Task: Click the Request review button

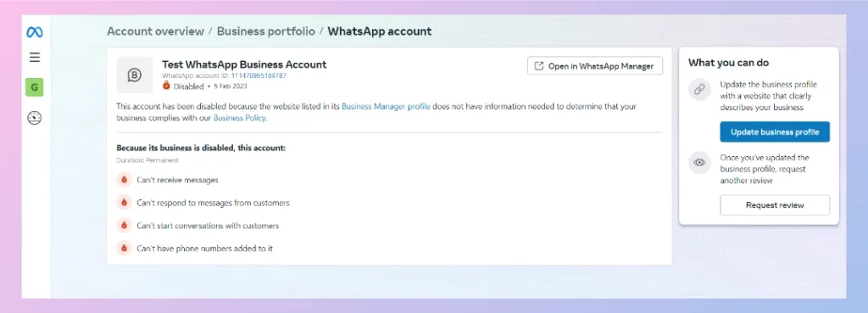Action: tap(775, 205)
